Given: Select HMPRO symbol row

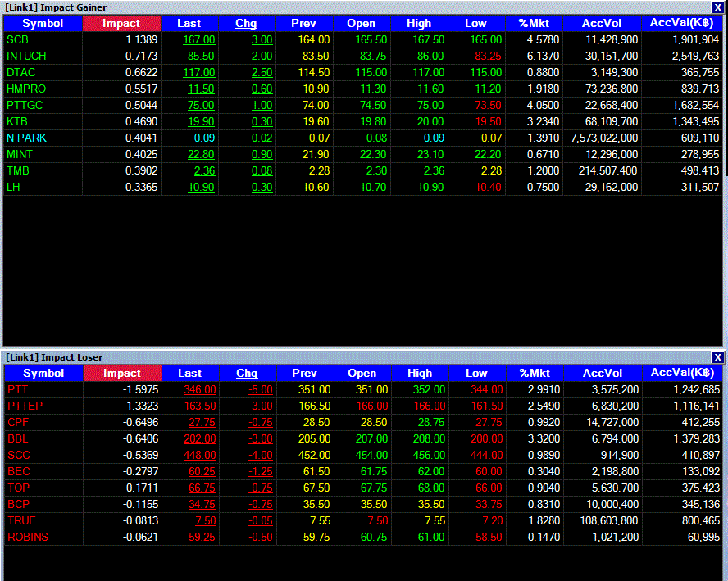Looking at the screenshot, I should 26,89.
